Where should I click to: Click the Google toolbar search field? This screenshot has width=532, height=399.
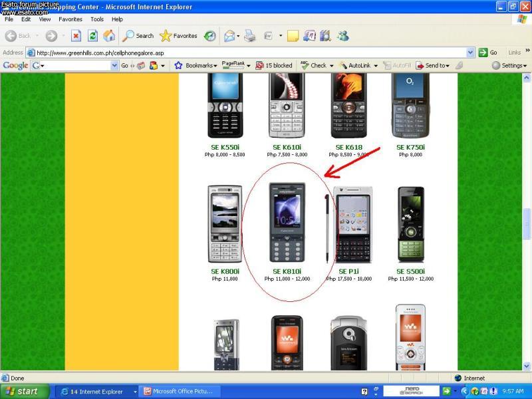(x=74, y=65)
